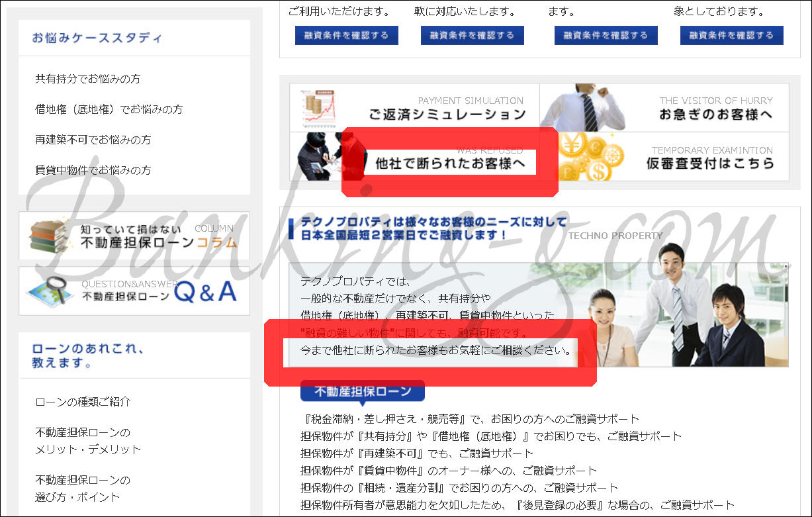Click the line about 『後見登録の必要』
The image size is (812, 517).
pos(518,505)
